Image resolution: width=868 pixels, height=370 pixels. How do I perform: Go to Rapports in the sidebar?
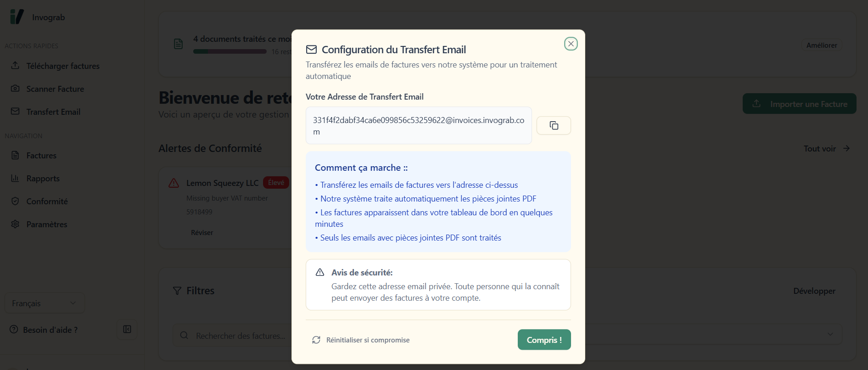43,179
